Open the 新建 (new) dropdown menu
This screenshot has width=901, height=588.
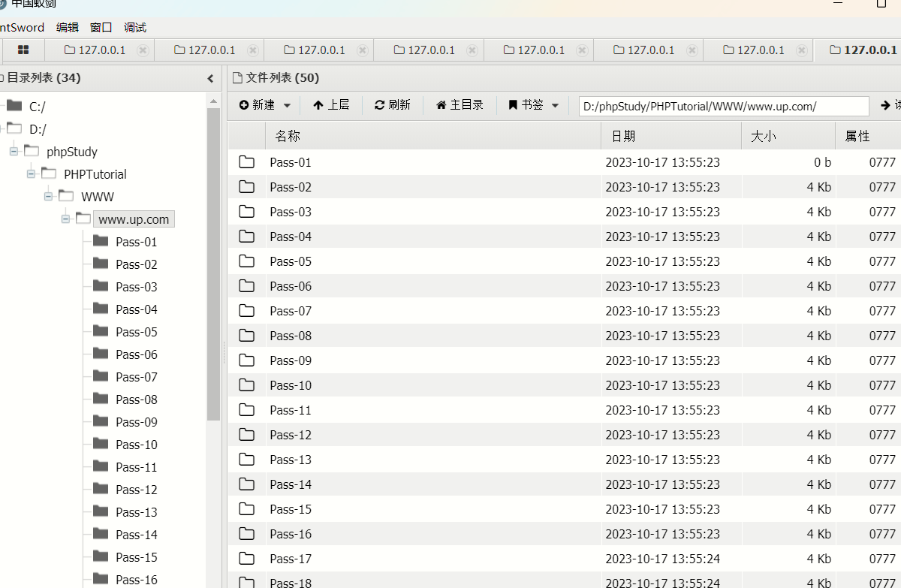pos(265,105)
